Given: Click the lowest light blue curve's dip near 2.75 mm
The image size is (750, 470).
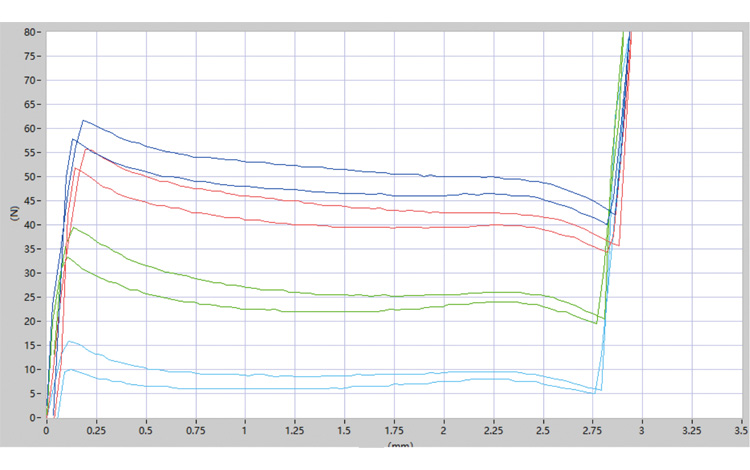Looking at the screenshot, I should click(592, 393).
